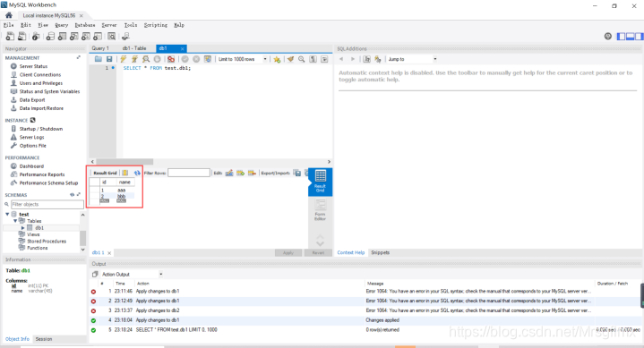Expand the Management section toggle

78,58
